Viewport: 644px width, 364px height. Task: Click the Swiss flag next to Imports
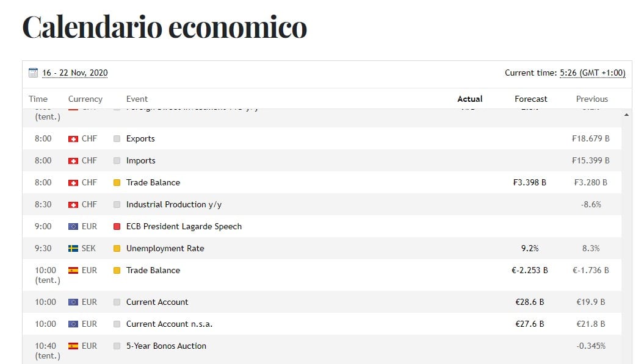click(x=73, y=160)
